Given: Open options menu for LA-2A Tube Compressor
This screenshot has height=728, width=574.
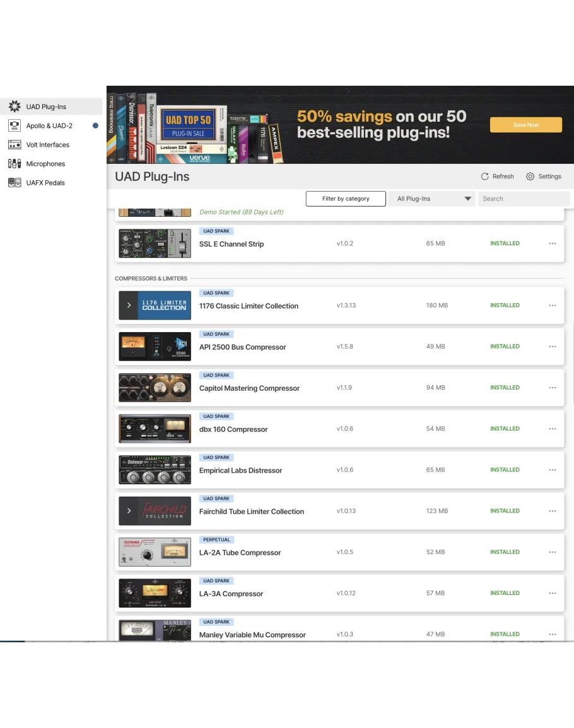Looking at the screenshot, I should click(x=552, y=552).
